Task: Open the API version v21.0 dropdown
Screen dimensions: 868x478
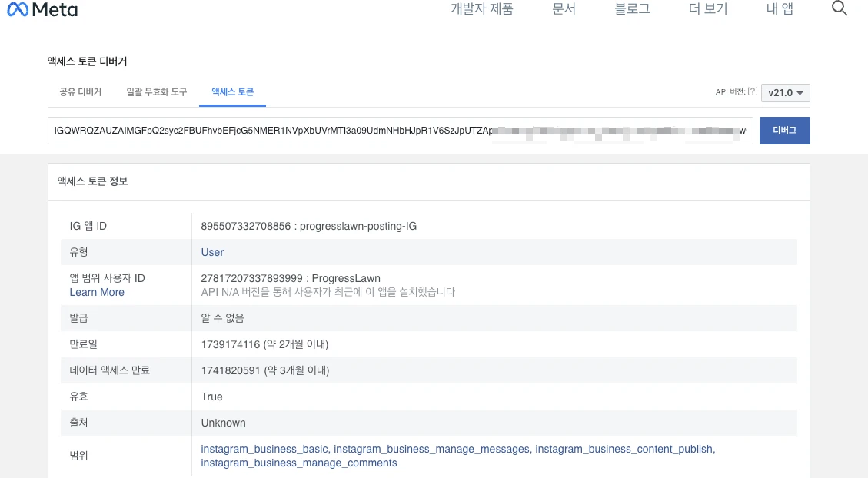Action: (786, 93)
